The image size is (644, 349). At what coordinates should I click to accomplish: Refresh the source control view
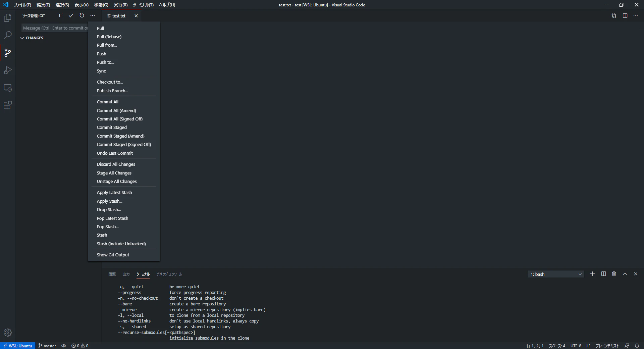[x=82, y=16]
